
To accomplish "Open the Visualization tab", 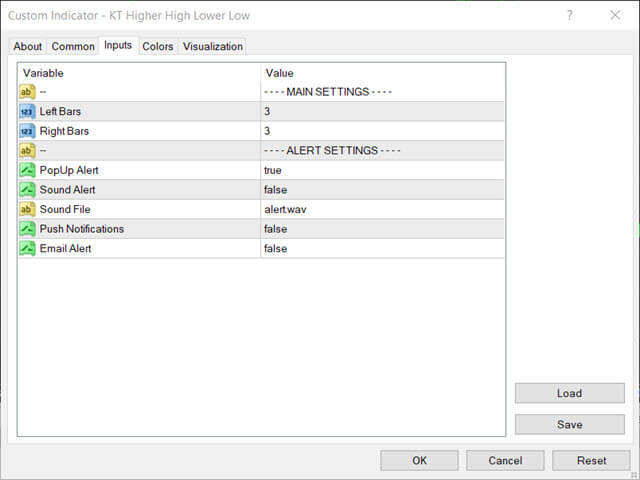I will pyautogui.click(x=213, y=47).
